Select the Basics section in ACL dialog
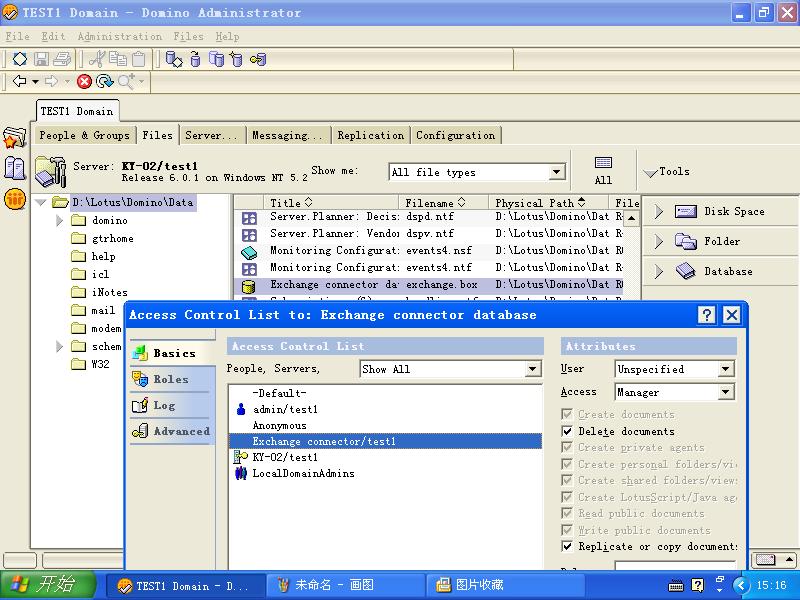Image resolution: width=800 pixels, height=600 pixels. pyautogui.click(x=170, y=353)
